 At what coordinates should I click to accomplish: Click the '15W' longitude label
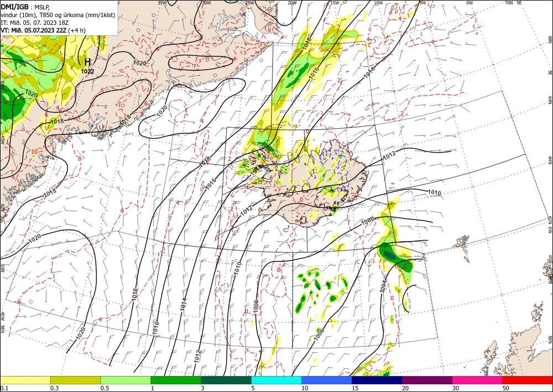(x=335, y=3)
